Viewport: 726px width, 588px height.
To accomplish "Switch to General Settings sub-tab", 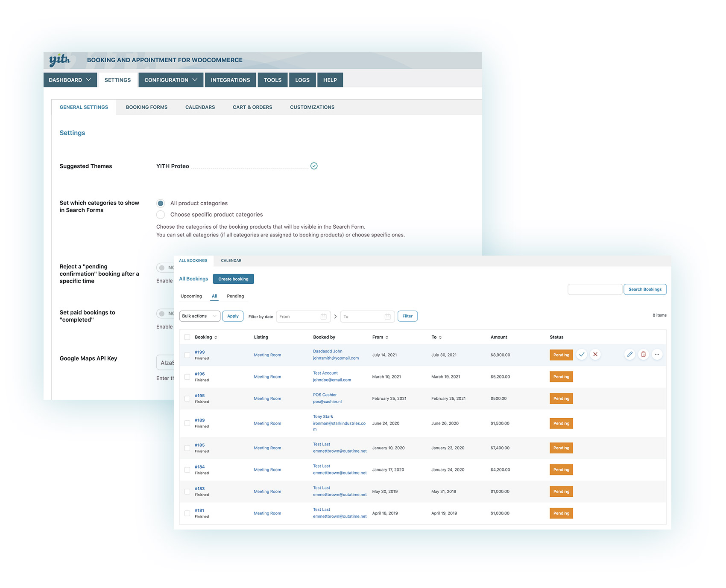I will coord(84,107).
